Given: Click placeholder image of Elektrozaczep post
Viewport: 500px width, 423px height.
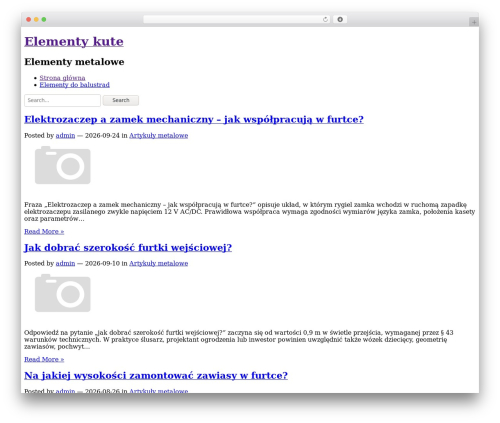Looking at the screenshot, I should (63, 165).
